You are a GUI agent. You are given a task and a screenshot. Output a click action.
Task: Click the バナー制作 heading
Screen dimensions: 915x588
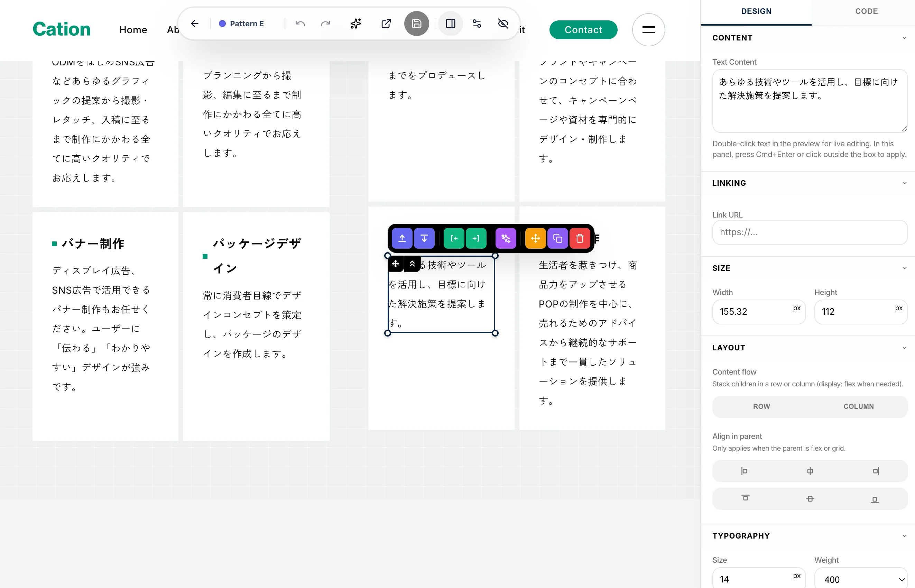(x=93, y=244)
